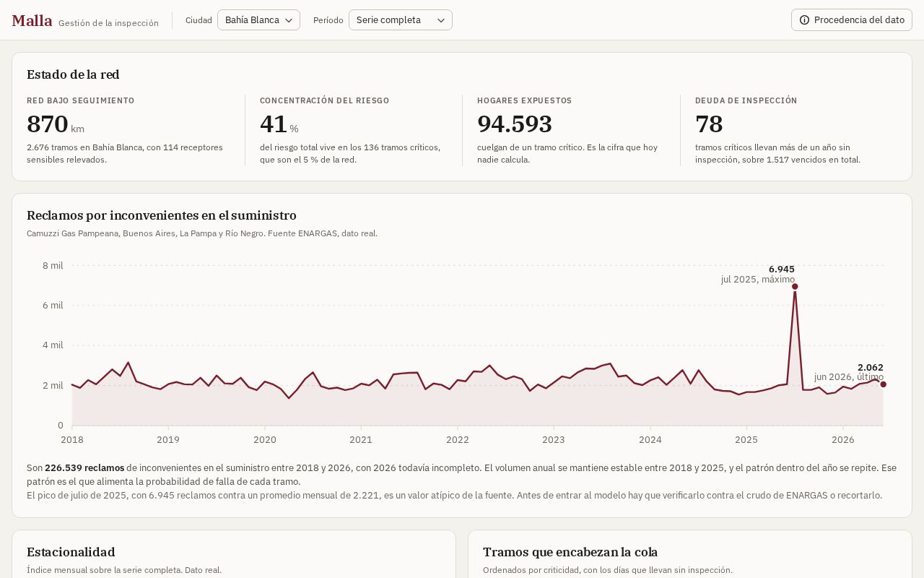Click the jul 2025 maximum data point

tap(795, 287)
